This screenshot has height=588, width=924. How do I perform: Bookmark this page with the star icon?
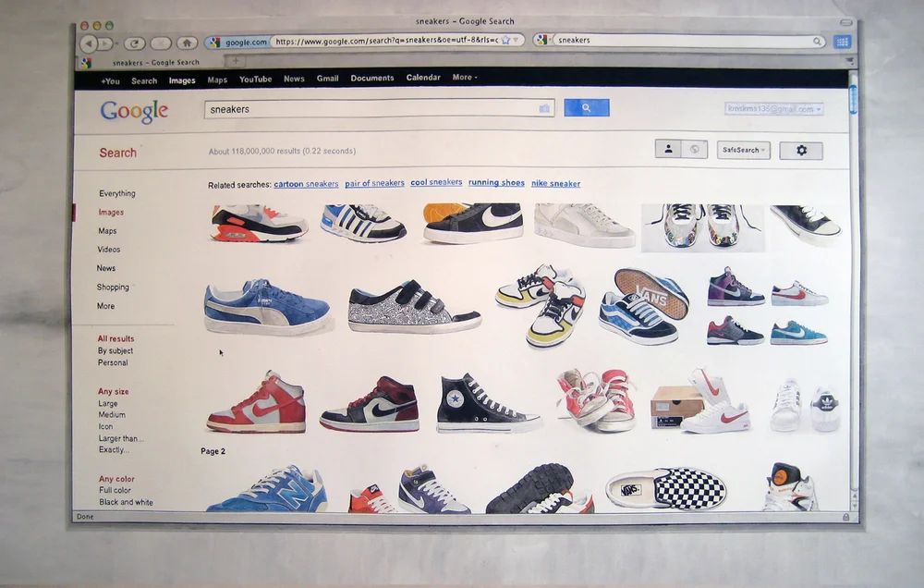pyautogui.click(x=505, y=40)
